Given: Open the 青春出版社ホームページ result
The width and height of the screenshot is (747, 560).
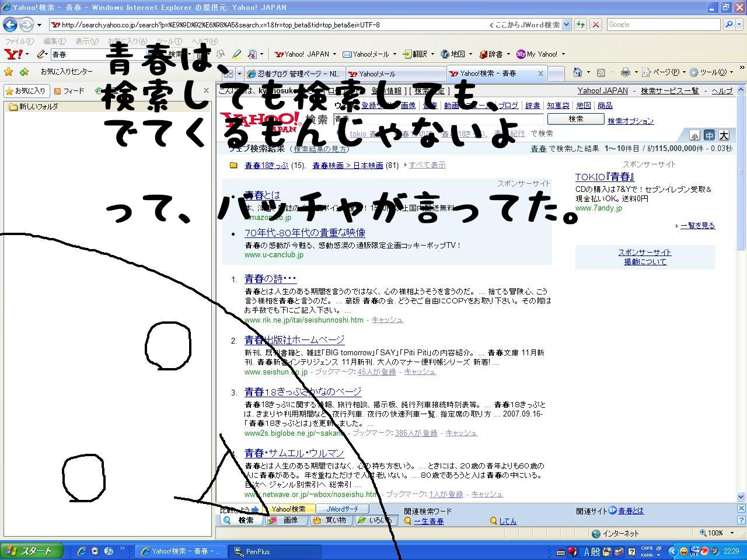Looking at the screenshot, I should click(x=295, y=339).
